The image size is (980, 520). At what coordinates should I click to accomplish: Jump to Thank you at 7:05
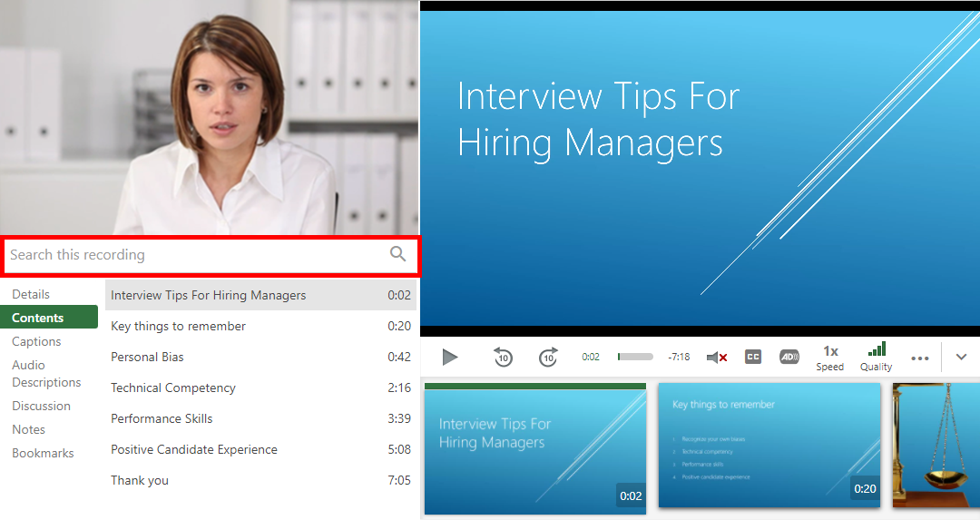click(260, 480)
